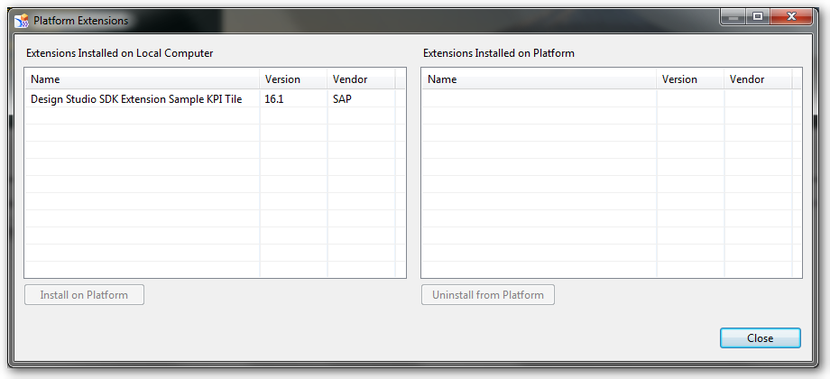Image resolution: width=830 pixels, height=379 pixels.
Task: Click the Extensions Installed on Platform label
Action: [x=499, y=53]
